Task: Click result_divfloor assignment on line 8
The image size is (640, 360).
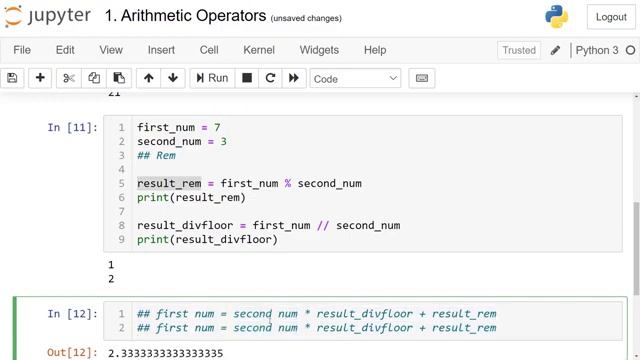Action: (269, 225)
